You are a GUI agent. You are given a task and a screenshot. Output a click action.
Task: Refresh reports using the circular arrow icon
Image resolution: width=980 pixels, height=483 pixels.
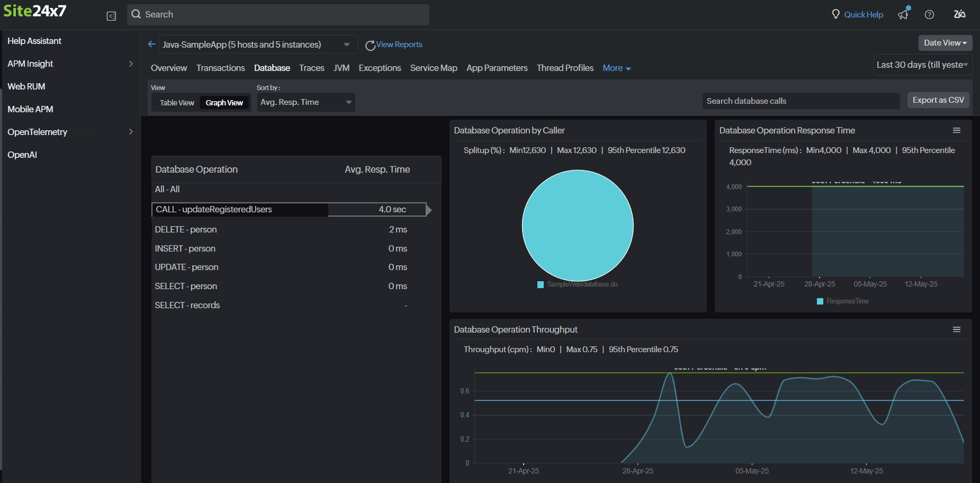pos(370,45)
